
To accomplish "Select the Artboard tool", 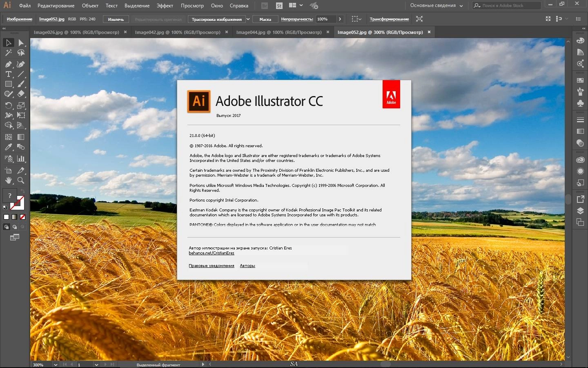I will [x=8, y=171].
